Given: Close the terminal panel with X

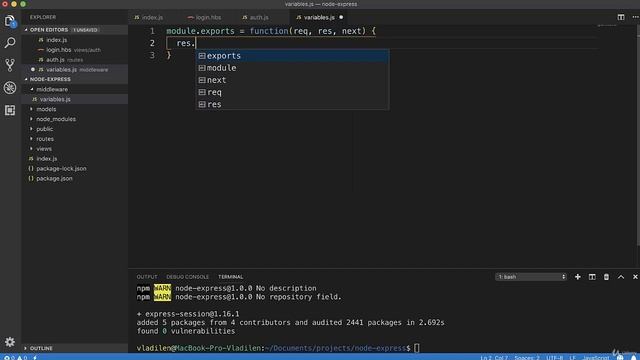Looking at the screenshot, I should pyautogui.click(x=635, y=277).
